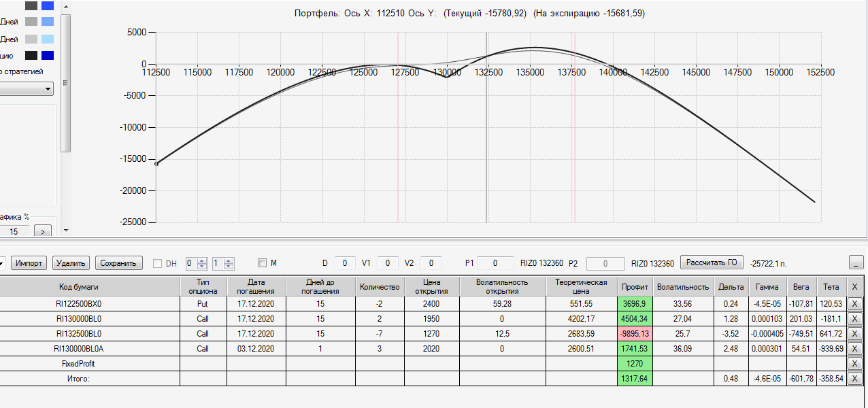
Task: Delete the RI122500BX0 row with its X button
Action: click(x=855, y=304)
